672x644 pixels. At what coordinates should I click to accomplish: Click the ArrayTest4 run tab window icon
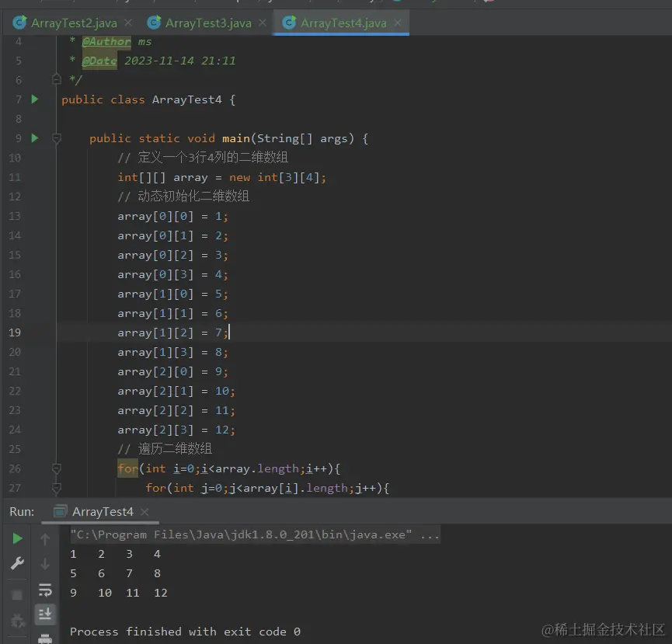click(x=60, y=511)
